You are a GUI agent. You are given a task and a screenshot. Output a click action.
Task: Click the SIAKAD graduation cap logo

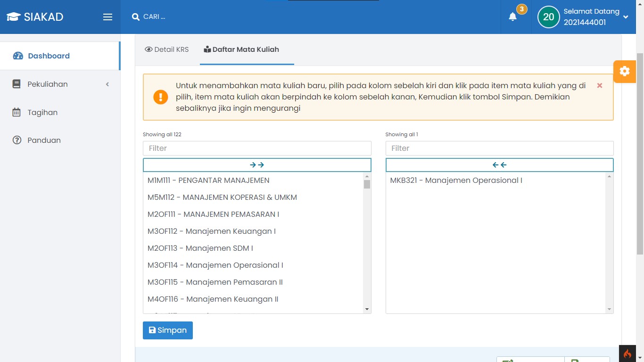point(13,17)
